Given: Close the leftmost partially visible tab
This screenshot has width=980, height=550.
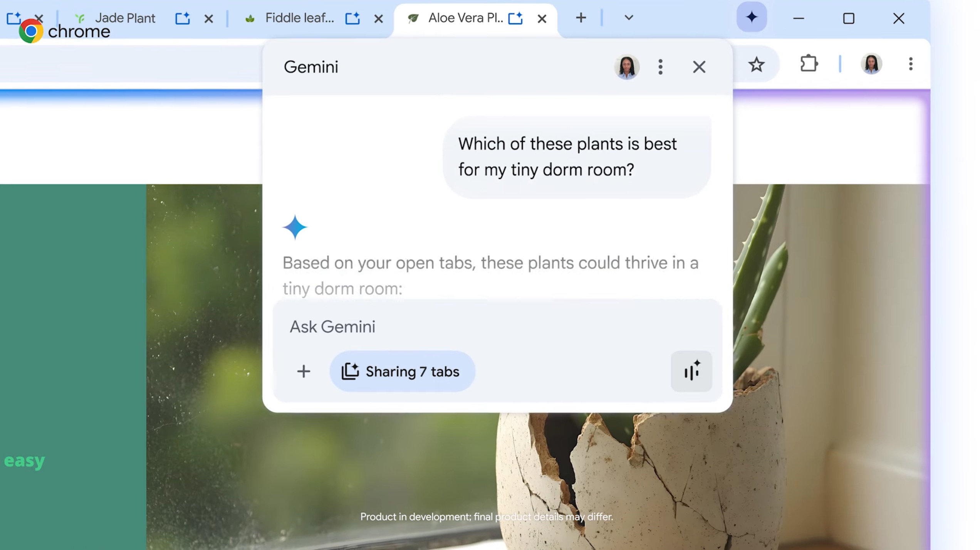Looking at the screenshot, I should click(39, 18).
